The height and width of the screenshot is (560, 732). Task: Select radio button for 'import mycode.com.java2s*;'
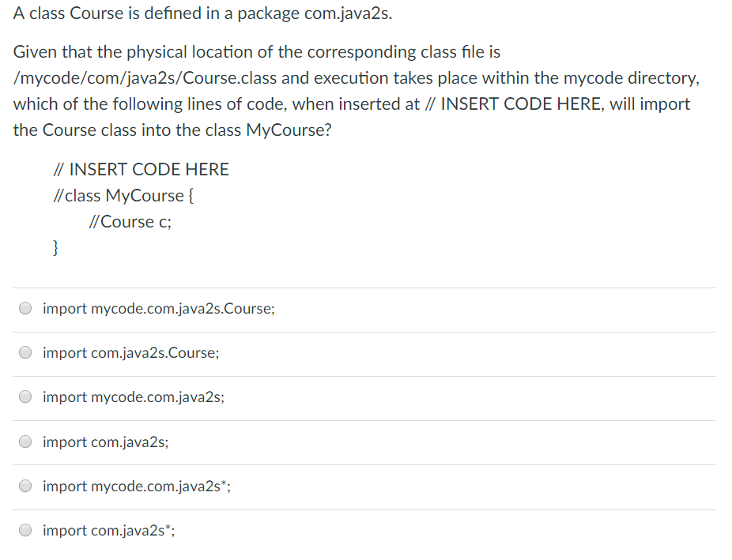pyautogui.click(x=25, y=486)
